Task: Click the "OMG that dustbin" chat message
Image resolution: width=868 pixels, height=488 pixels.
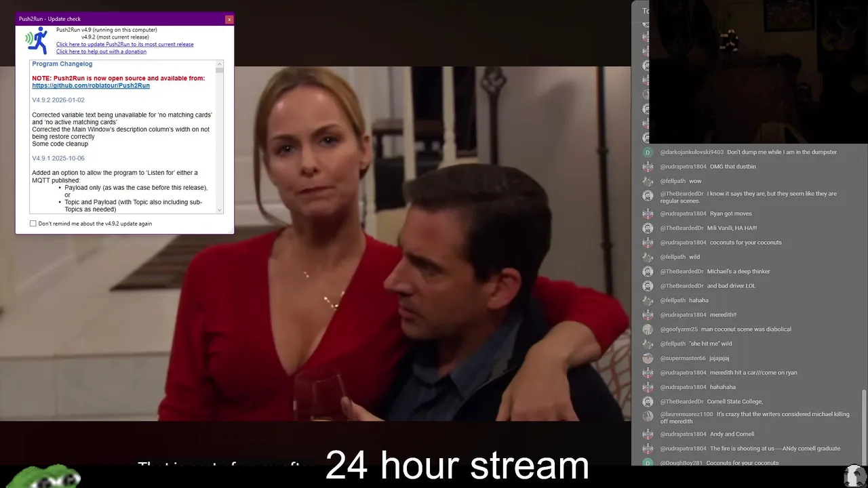Action: 733,167
